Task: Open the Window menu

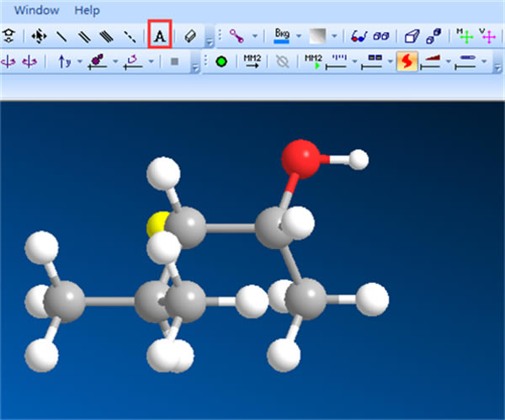Action: pyautogui.click(x=37, y=11)
